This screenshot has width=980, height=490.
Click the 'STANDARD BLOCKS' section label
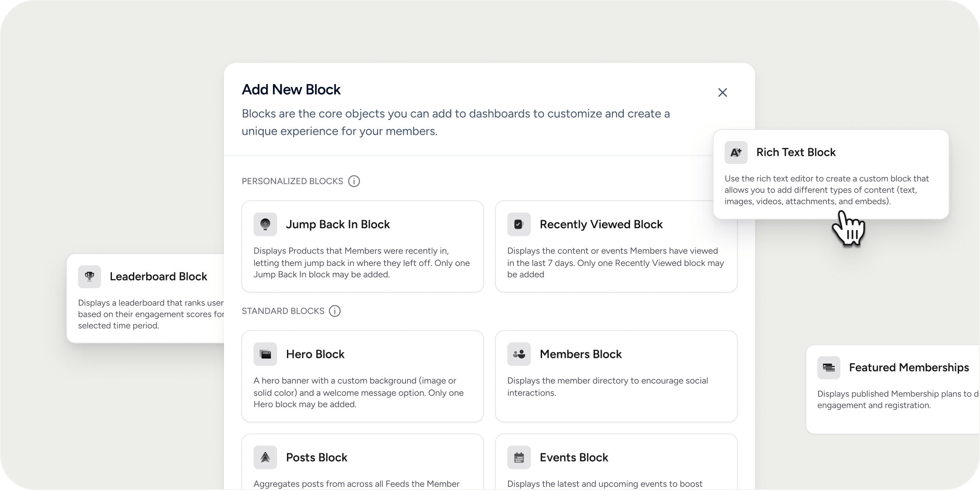tap(283, 311)
